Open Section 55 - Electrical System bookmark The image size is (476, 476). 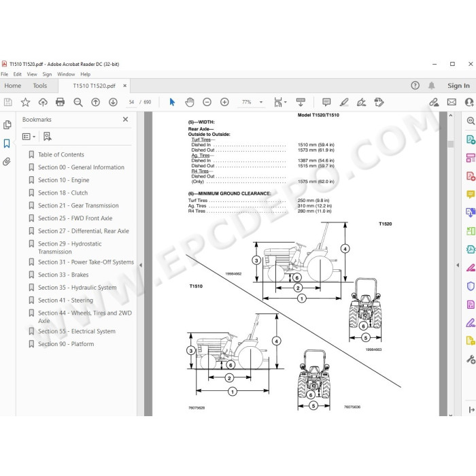[x=76, y=331]
